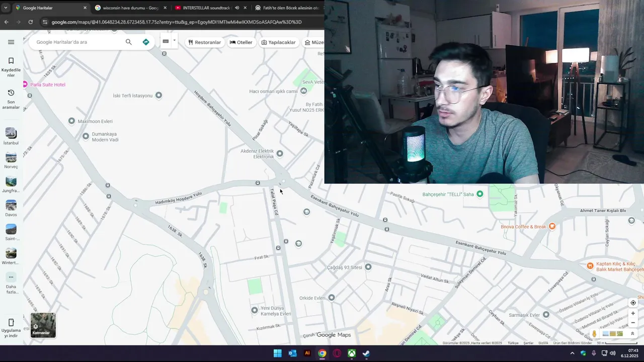
Task: Open the Gizlilik footer link
Action: [x=543, y=343]
